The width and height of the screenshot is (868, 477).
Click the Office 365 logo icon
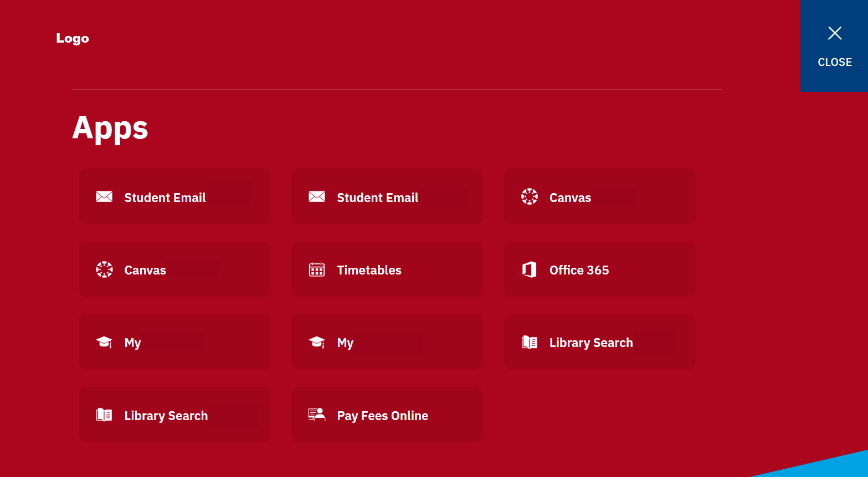click(530, 269)
